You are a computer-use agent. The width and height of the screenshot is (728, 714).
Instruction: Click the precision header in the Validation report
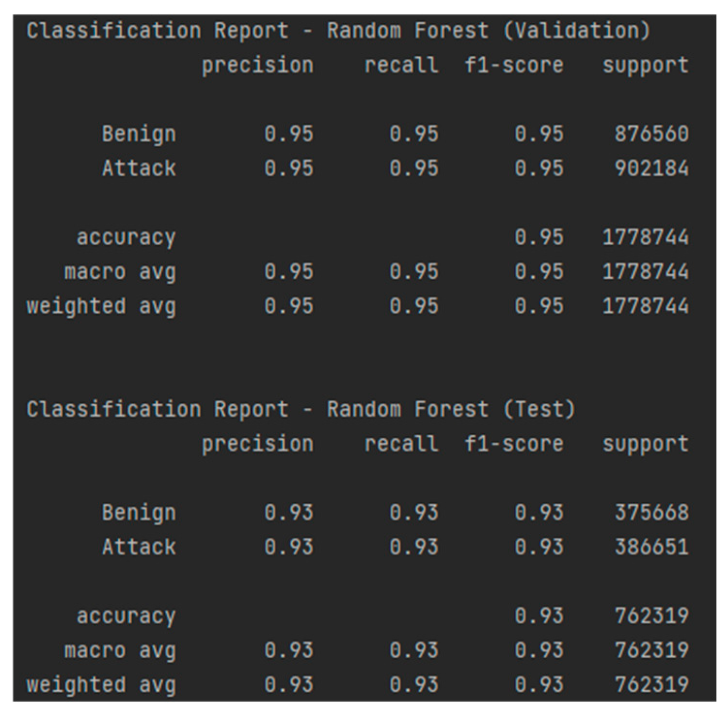(257, 65)
